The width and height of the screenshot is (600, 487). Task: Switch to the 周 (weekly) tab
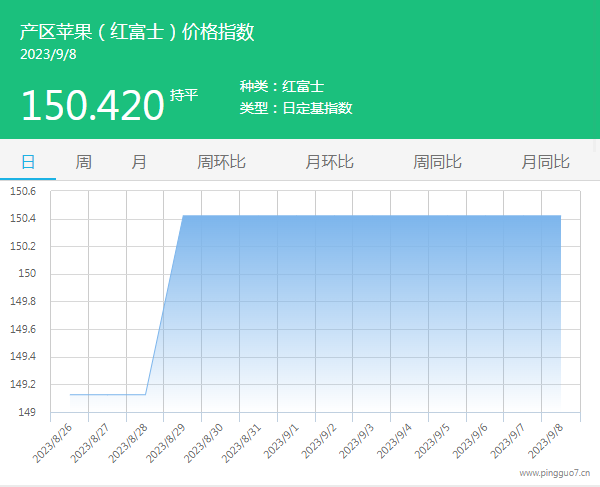[84, 162]
